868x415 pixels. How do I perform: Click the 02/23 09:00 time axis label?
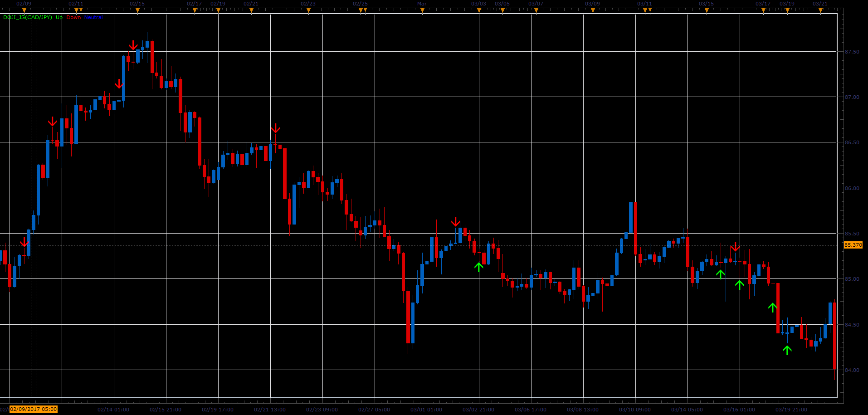click(322, 410)
